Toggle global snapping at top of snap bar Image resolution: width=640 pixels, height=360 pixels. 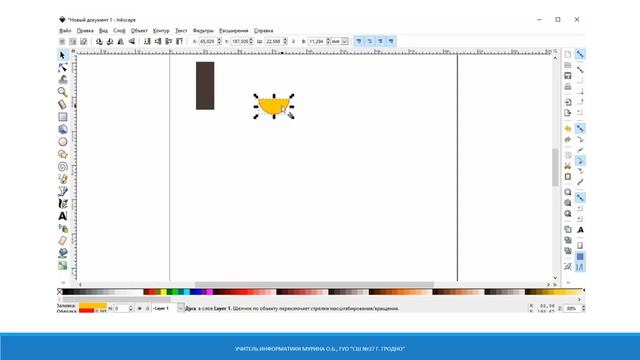[x=580, y=54]
